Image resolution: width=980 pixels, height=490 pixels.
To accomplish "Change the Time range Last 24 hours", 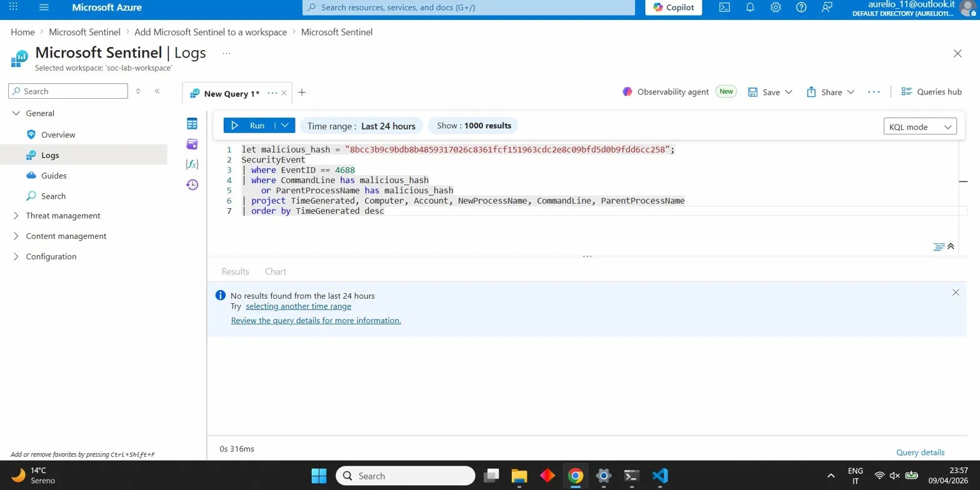I will tap(361, 126).
